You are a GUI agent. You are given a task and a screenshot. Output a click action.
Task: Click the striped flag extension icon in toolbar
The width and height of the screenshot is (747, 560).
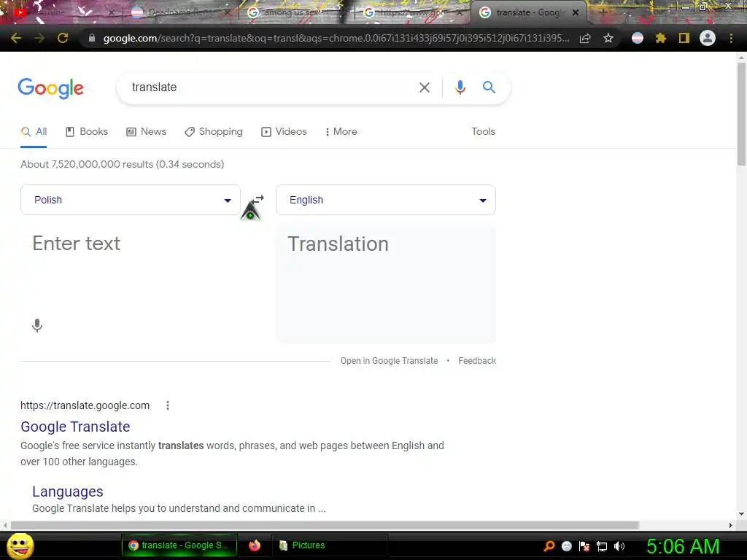click(638, 38)
